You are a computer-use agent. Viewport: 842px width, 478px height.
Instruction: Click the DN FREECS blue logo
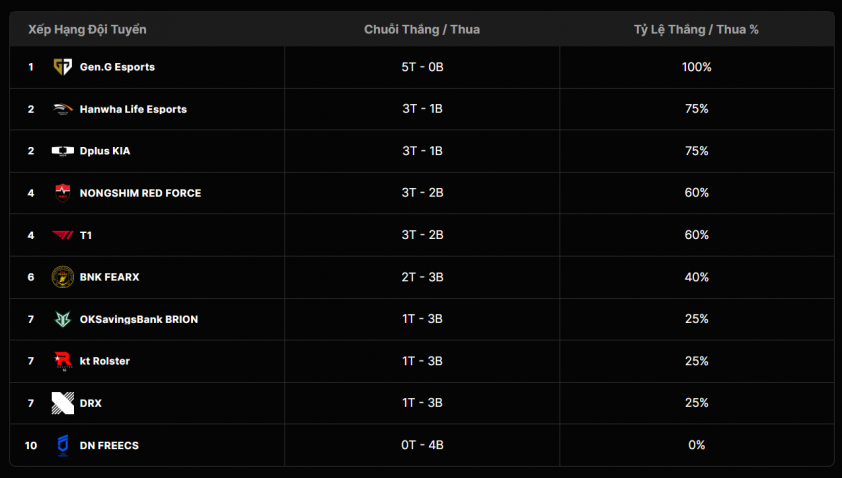(63, 445)
